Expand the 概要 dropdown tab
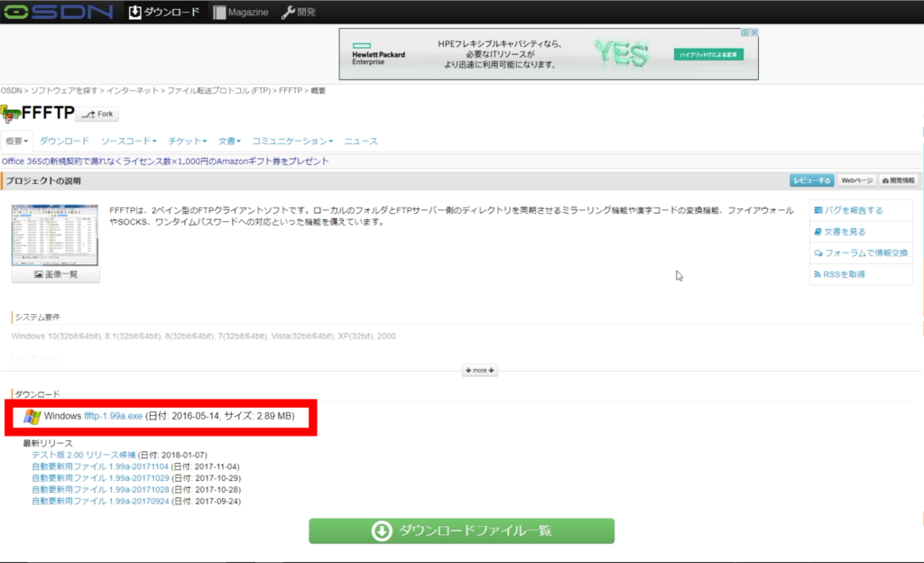The image size is (924, 563). click(x=17, y=142)
